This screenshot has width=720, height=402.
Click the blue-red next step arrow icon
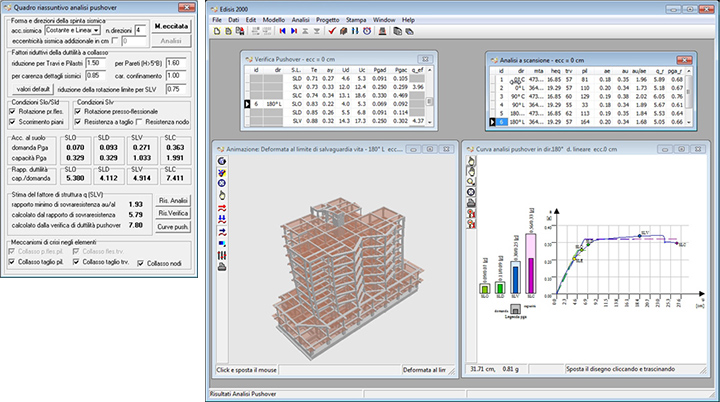pyautogui.click(x=293, y=31)
